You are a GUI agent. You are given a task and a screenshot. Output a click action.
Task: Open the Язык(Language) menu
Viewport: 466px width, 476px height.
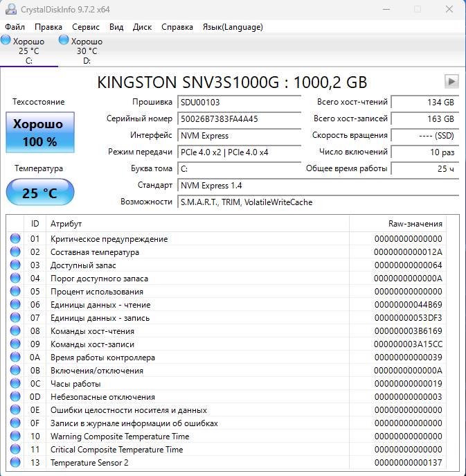pyautogui.click(x=233, y=27)
